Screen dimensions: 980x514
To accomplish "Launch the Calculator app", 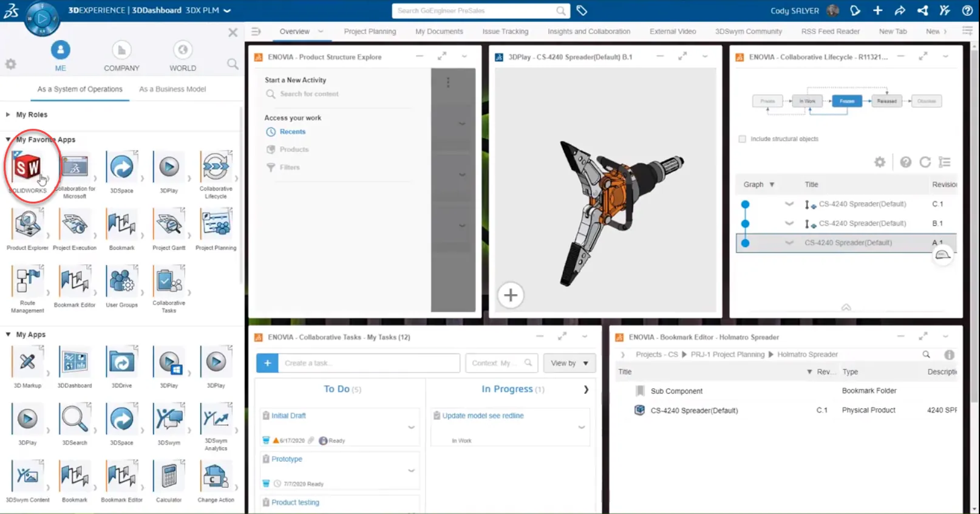I will pos(169,476).
